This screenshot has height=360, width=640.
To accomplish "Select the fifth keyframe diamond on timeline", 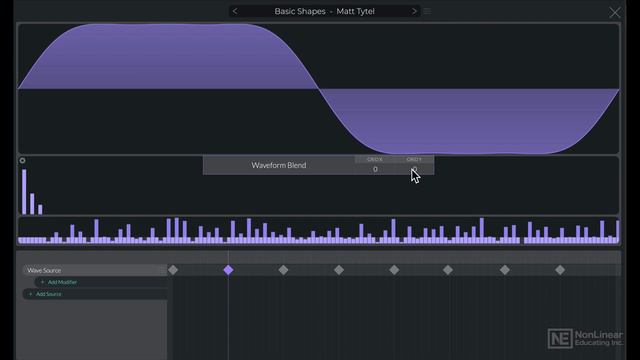I will 394,270.
